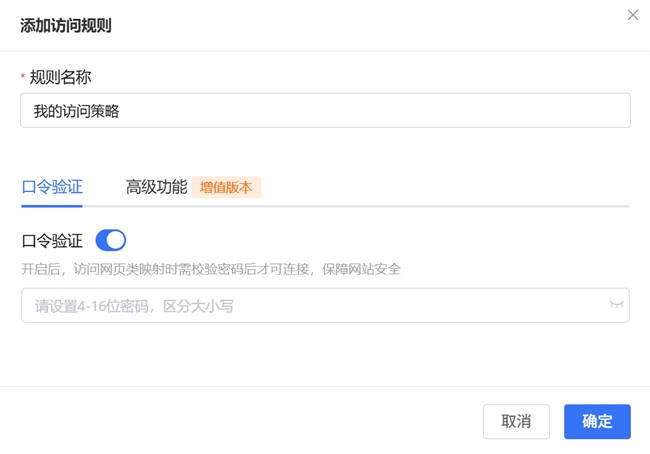Screen dimensions: 650x454
Task: Click the 增值版本 badge
Action: click(x=226, y=187)
